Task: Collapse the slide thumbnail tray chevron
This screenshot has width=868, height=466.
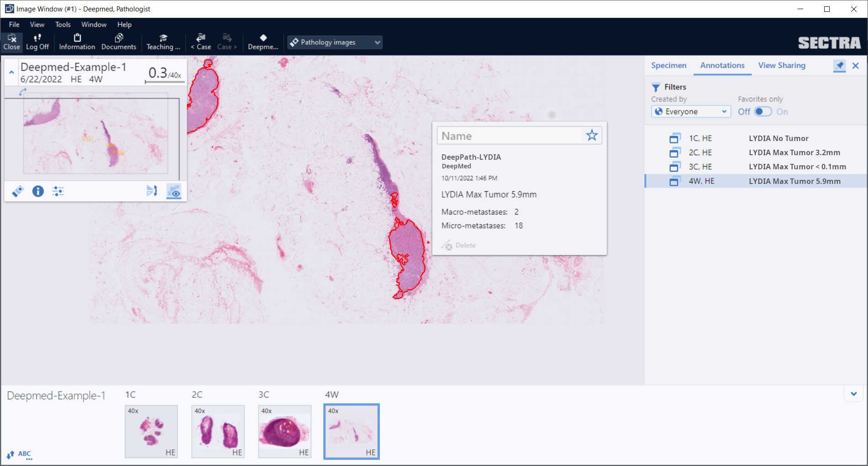Action: click(853, 394)
